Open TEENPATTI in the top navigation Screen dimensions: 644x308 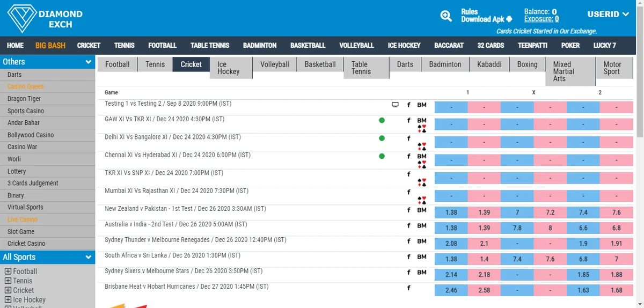click(532, 46)
